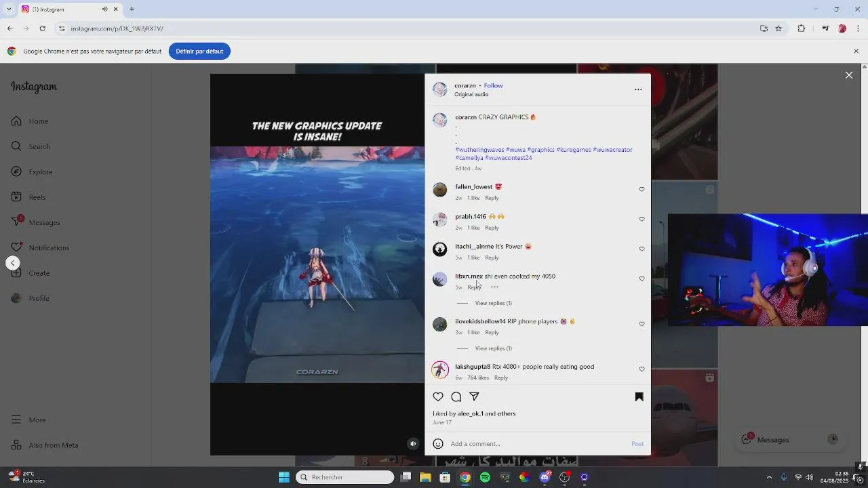The image size is (868, 488).
Task: Focus the Add a comment field
Action: 539,444
